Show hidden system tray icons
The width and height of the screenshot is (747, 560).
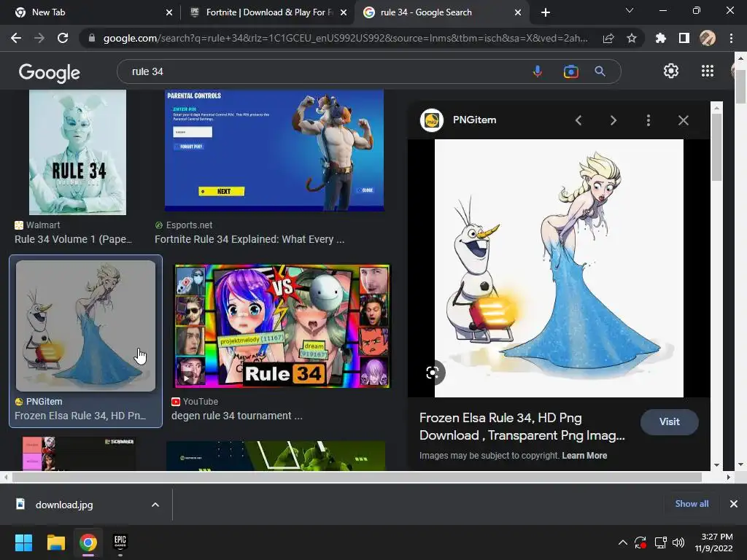[x=623, y=542]
